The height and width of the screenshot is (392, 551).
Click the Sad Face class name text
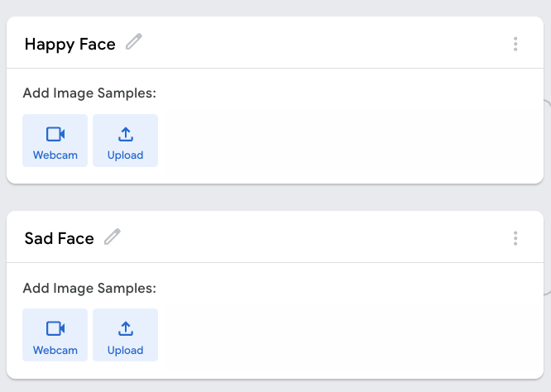point(60,239)
